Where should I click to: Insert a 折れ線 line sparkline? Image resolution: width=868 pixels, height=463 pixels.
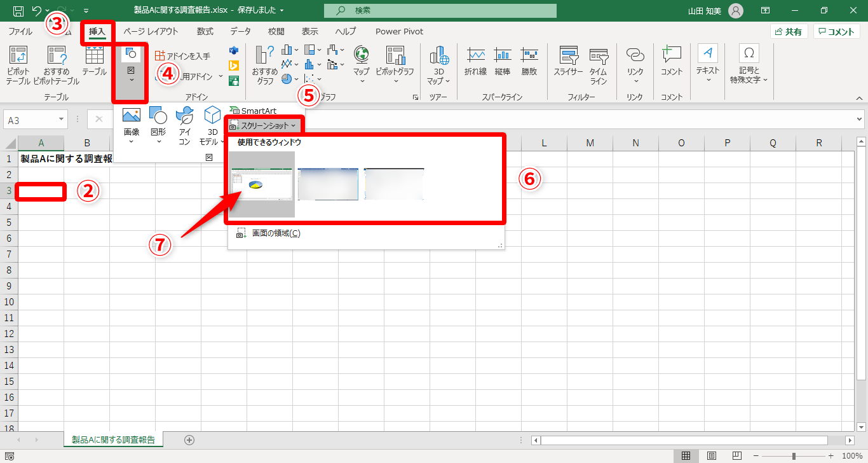pos(475,62)
